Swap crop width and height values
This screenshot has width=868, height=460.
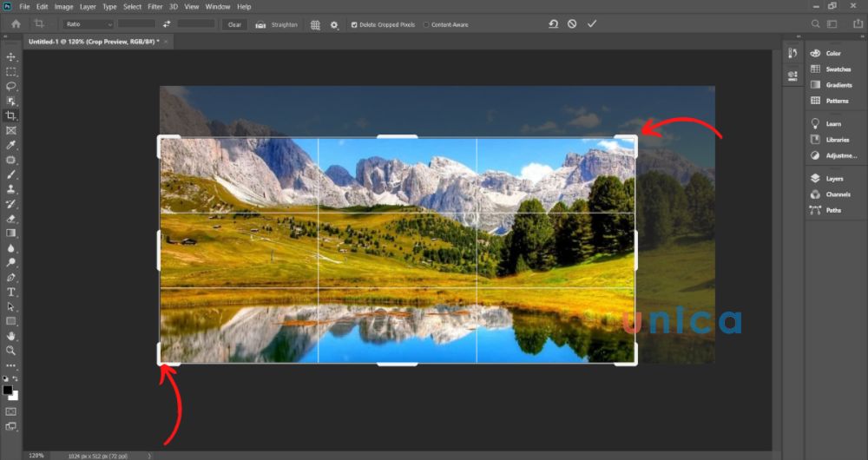click(167, 24)
